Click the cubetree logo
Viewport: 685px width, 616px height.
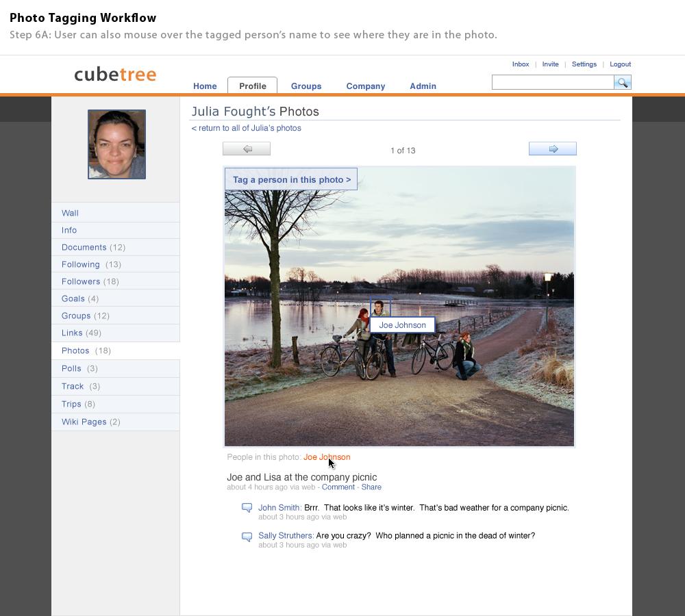pos(115,75)
